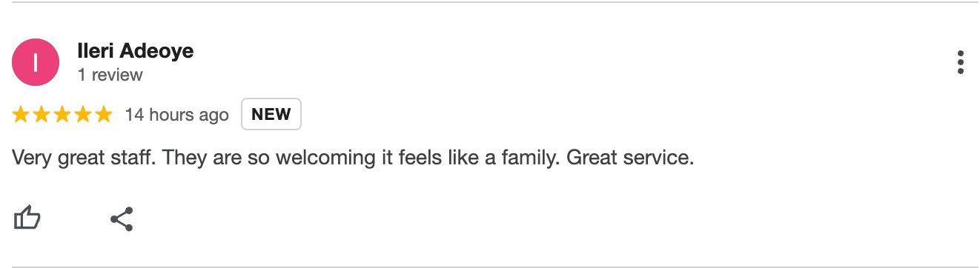Share Ileri Adeoye's review via share icon

coord(122,219)
